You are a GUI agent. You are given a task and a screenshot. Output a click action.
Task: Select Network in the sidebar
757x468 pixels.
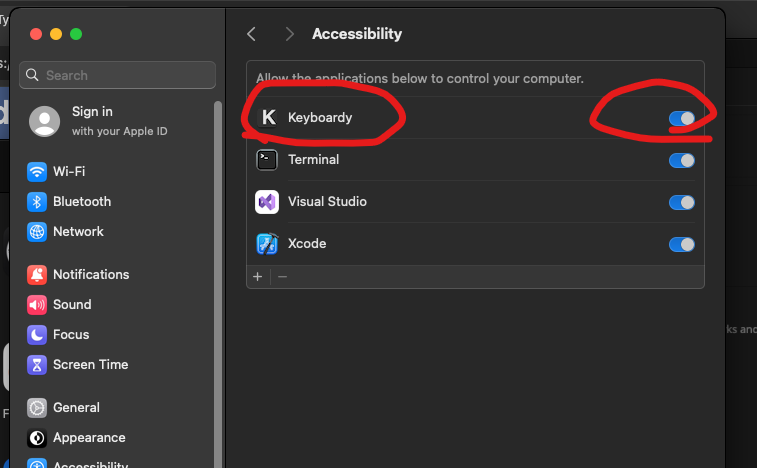(78, 231)
